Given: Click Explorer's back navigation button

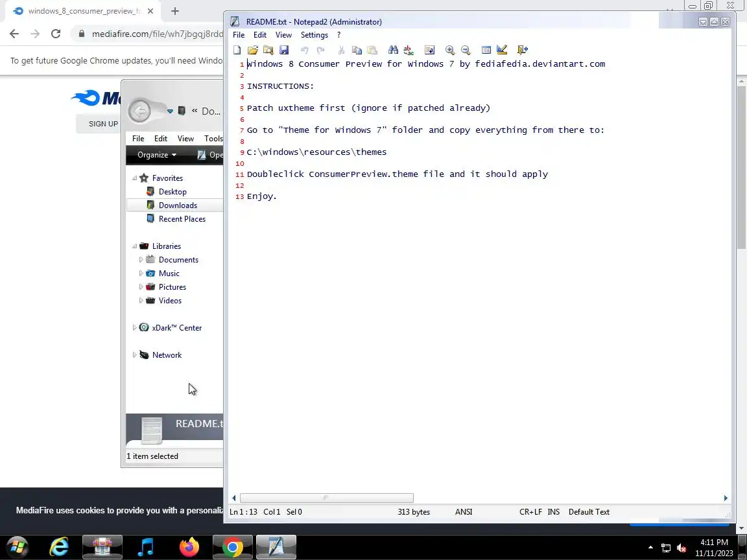Looking at the screenshot, I should (139, 111).
